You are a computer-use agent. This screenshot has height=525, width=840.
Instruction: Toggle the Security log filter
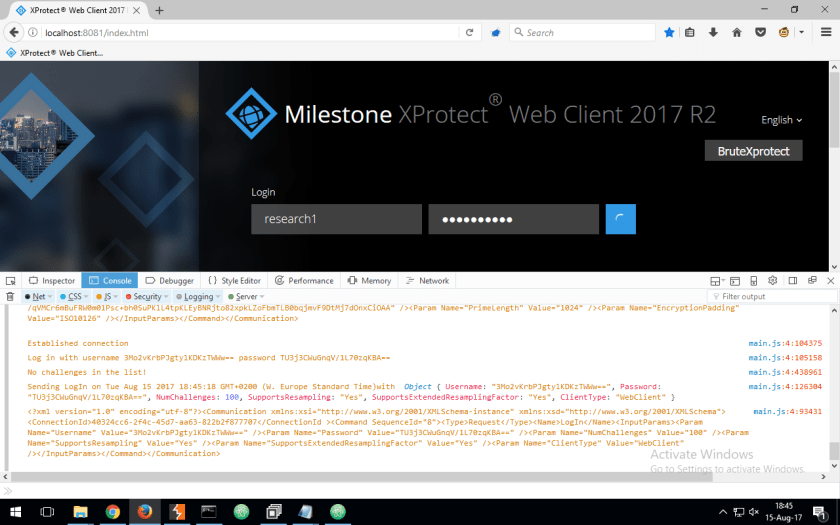point(146,297)
